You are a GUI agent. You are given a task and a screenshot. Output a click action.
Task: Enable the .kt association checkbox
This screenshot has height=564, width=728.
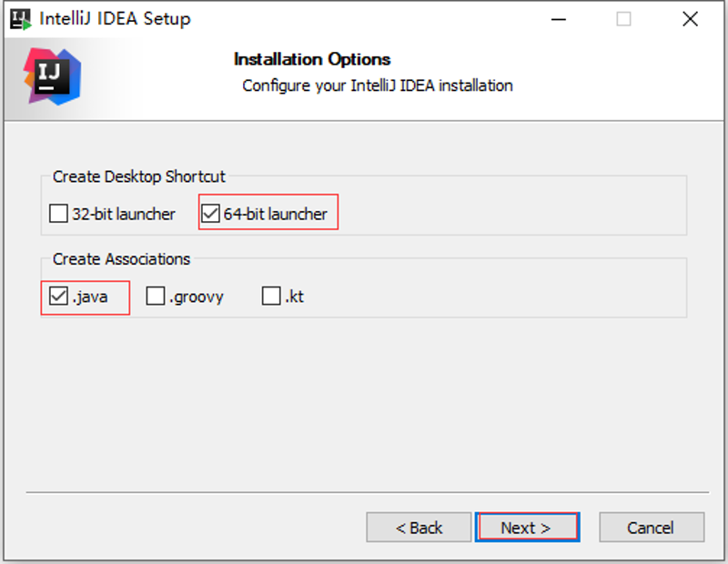coord(271,297)
